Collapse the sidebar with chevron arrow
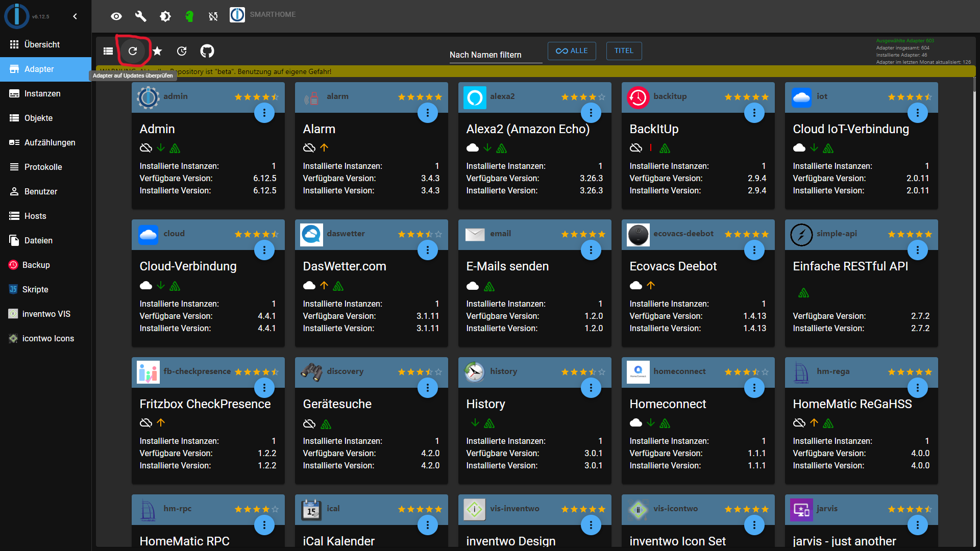Screen dimensions: 980x551 pos(75,16)
